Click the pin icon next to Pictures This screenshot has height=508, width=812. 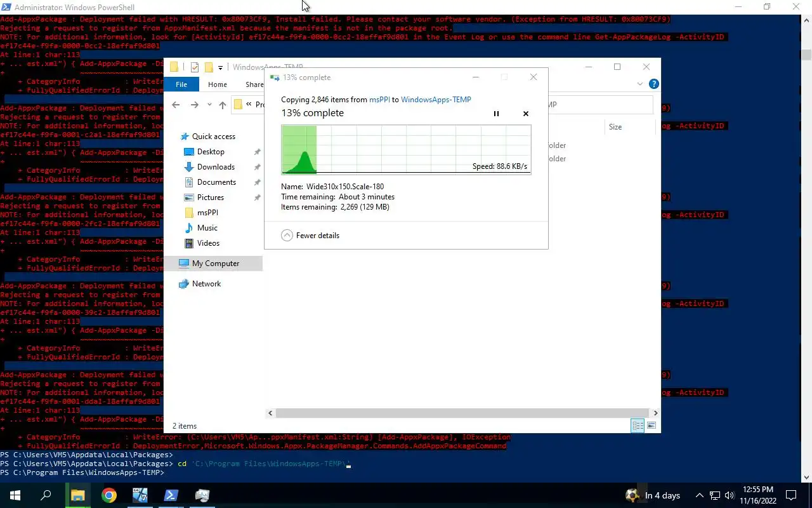tap(257, 197)
